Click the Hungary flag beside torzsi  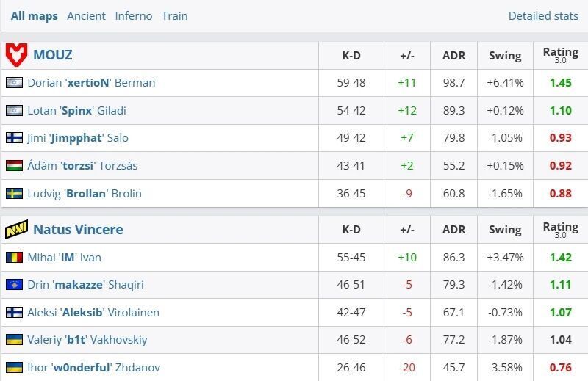pos(14,166)
